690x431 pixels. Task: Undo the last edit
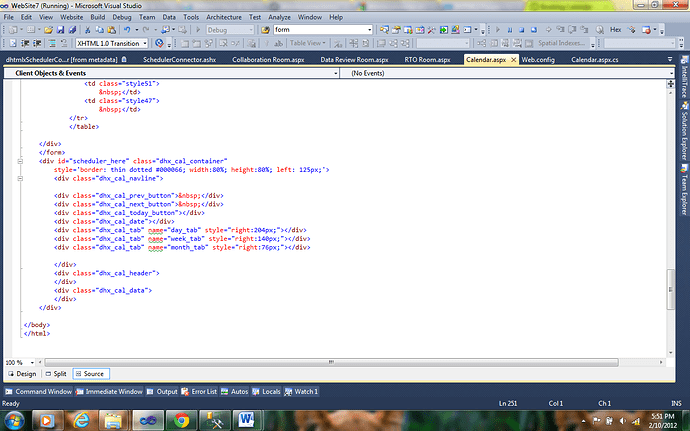(x=127, y=30)
